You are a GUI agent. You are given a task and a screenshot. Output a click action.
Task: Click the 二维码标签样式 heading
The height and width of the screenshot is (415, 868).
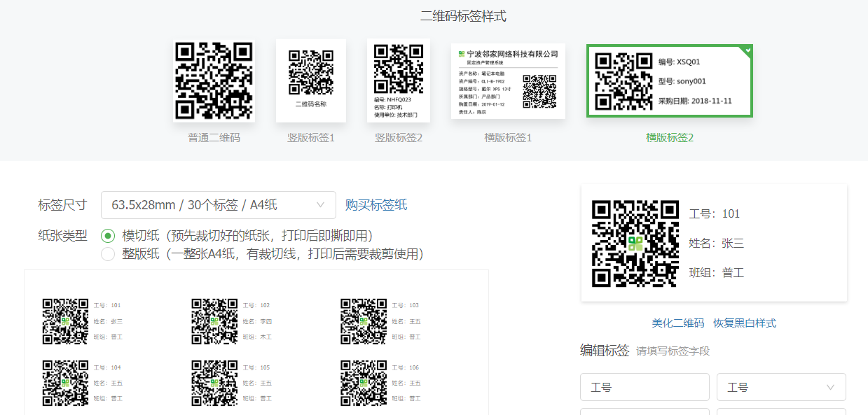463,16
